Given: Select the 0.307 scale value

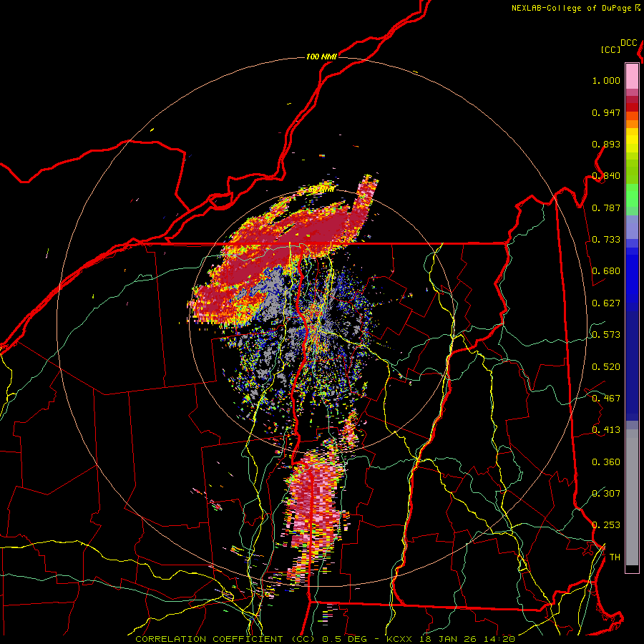Looking at the screenshot, I should tap(606, 494).
